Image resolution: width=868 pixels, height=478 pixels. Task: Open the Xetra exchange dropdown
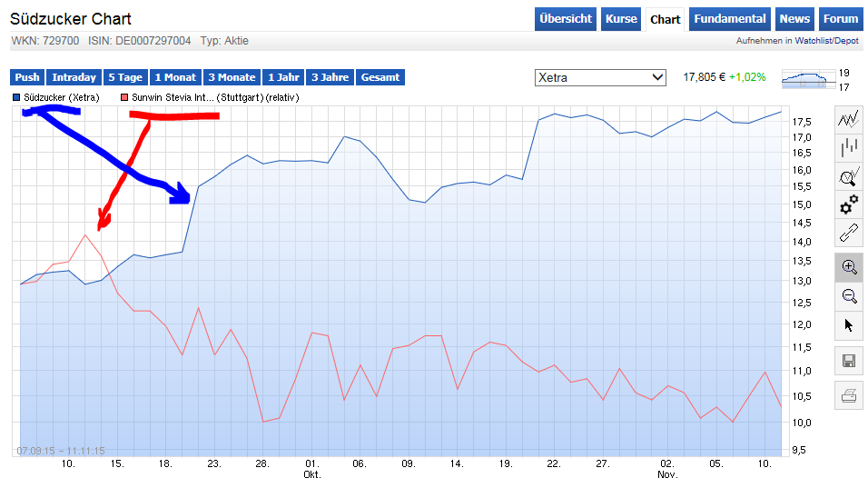(x=600, y=77)
